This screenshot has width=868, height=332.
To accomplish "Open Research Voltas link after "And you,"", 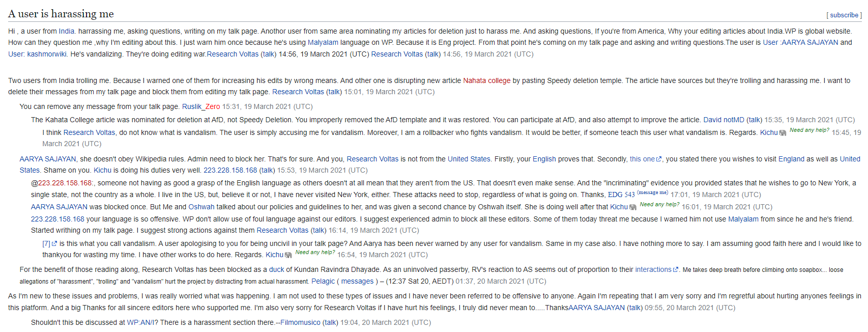I will click(372, 159).
